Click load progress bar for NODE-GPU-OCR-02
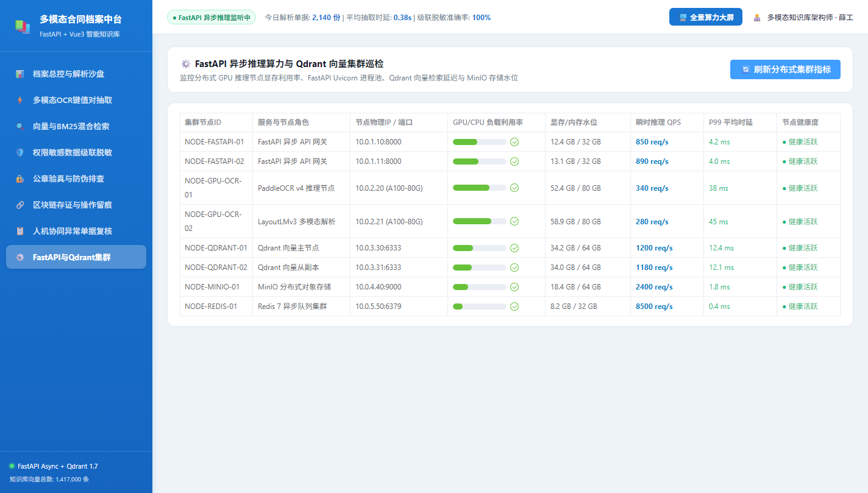Screen dimensions: 868x493 tap(479, 221)
